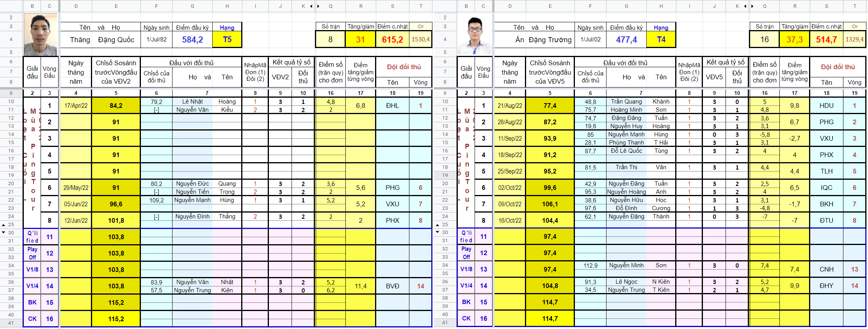Click opponent team cell HDU

click(x=827, y=106)
